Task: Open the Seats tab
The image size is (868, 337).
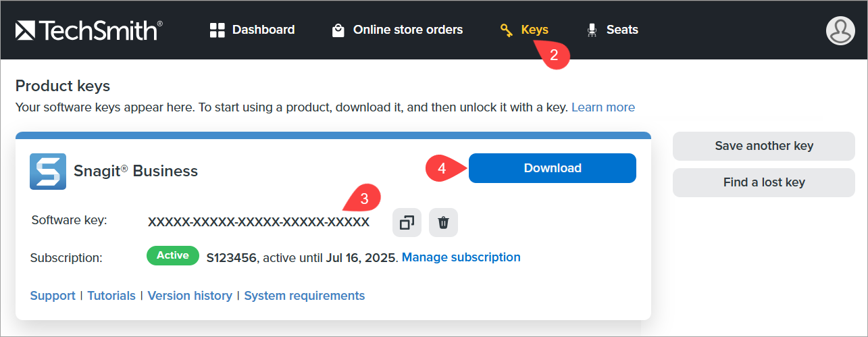Action: 612,30
